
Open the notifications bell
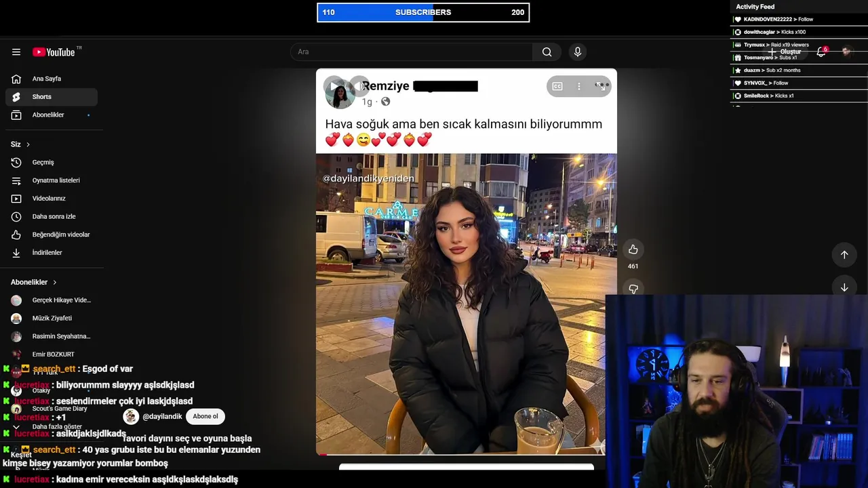(x=821, y=52)
